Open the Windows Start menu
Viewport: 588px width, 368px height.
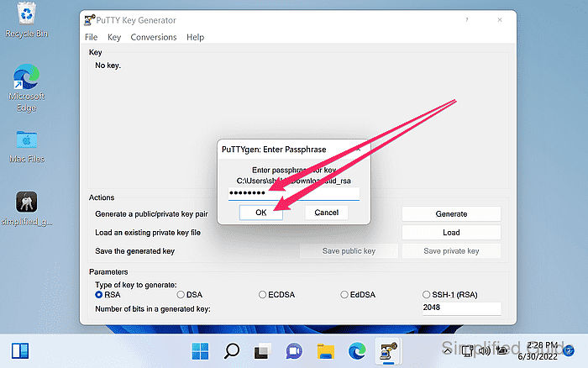200,351
